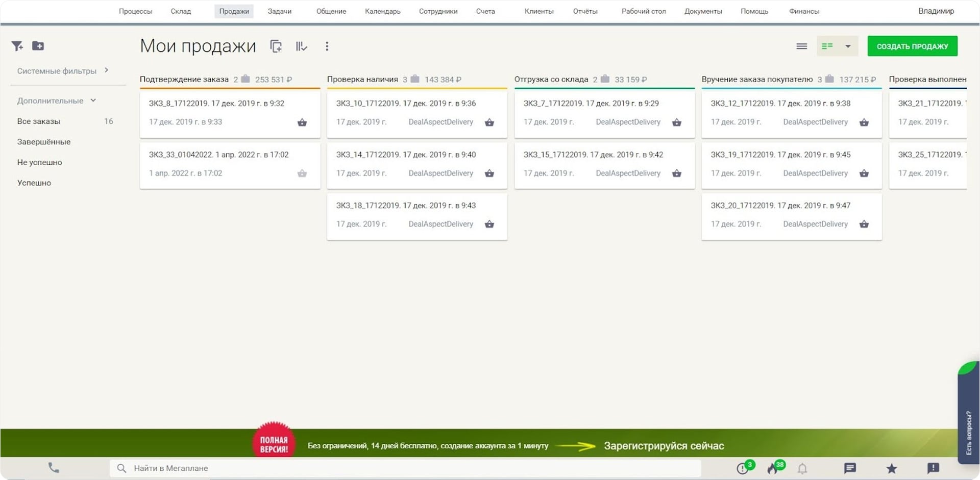The width and height of the screenshot is (980, 480).
Task: Click the add filter funnel icon
Action: (x=17, y=46)
